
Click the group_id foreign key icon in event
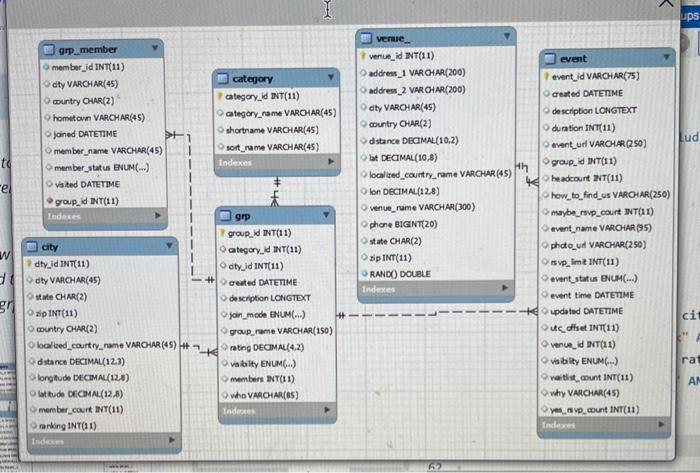pyautogui.click(x=546, y=161)
